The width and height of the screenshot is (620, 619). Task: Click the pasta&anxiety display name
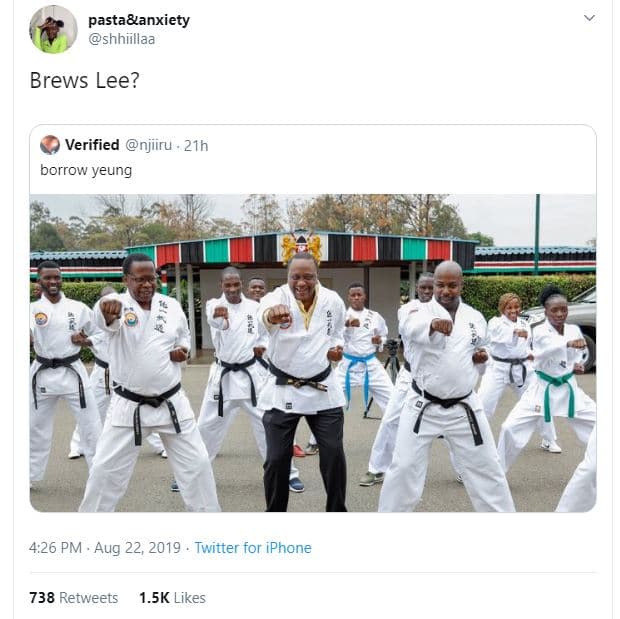(139, 20)
